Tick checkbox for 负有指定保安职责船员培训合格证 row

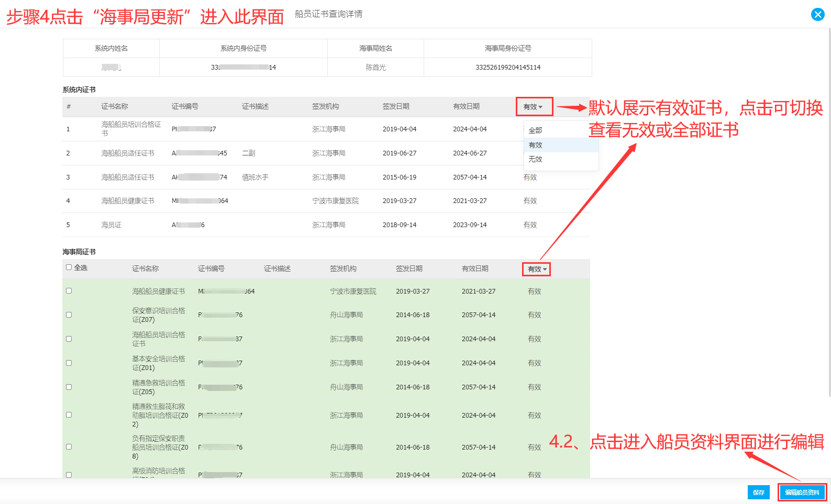tap(69, 447)
